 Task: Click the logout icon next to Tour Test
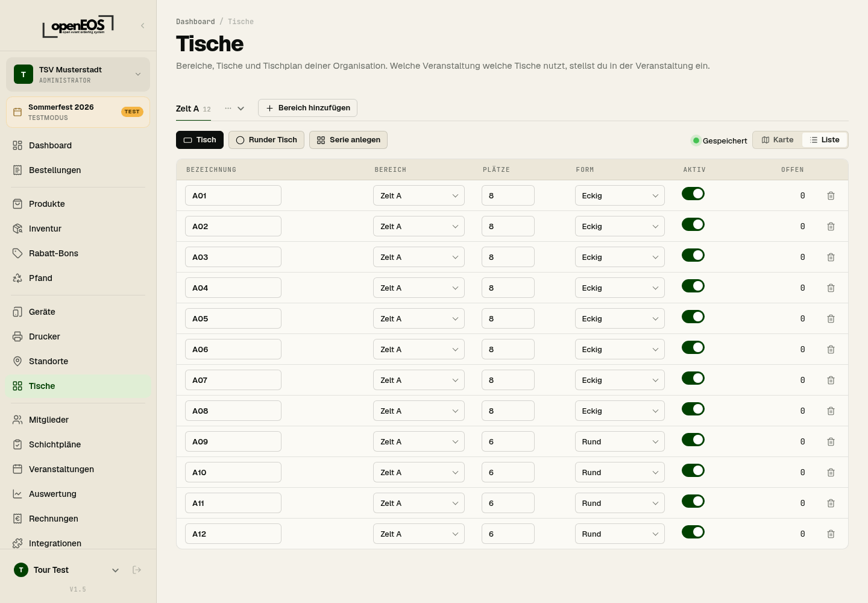(x=137, y=570)
